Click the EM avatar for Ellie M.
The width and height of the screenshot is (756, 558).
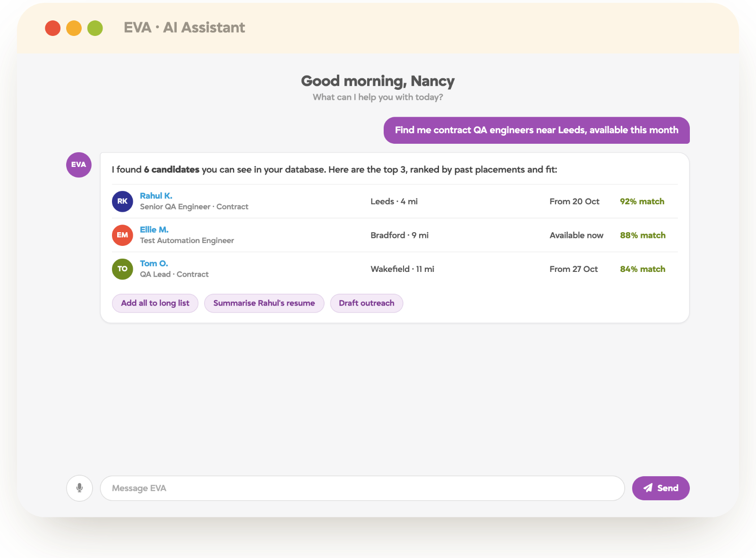point(122,235)
